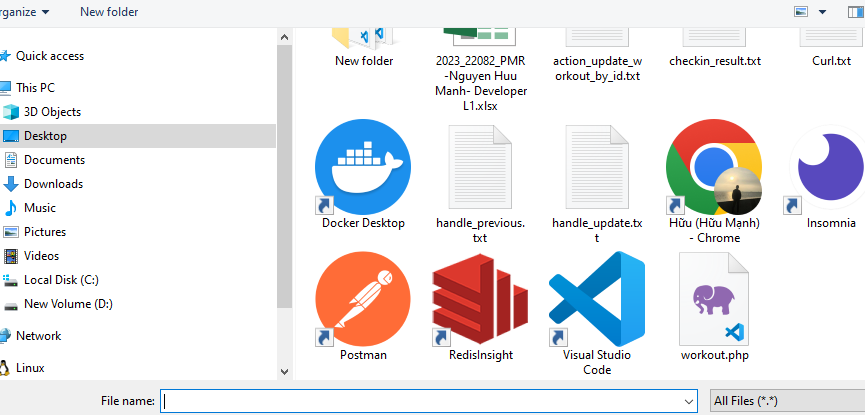Select the handle_previous.txt file icon
865x415 pixels.
[480, 167]
